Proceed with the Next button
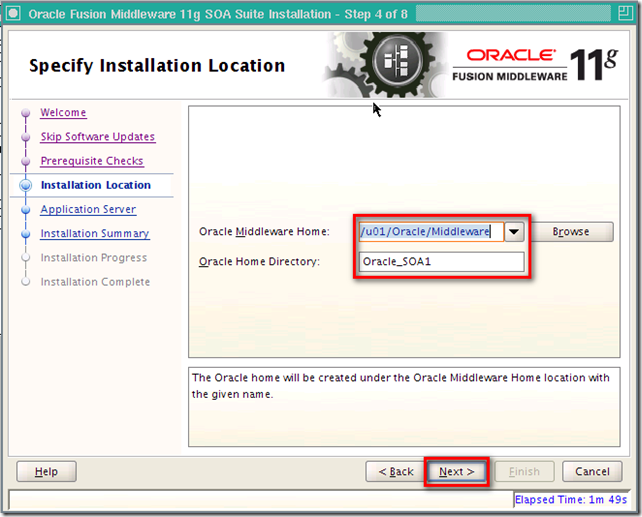Screen dimensions: 642x517 tap(457, 472)
